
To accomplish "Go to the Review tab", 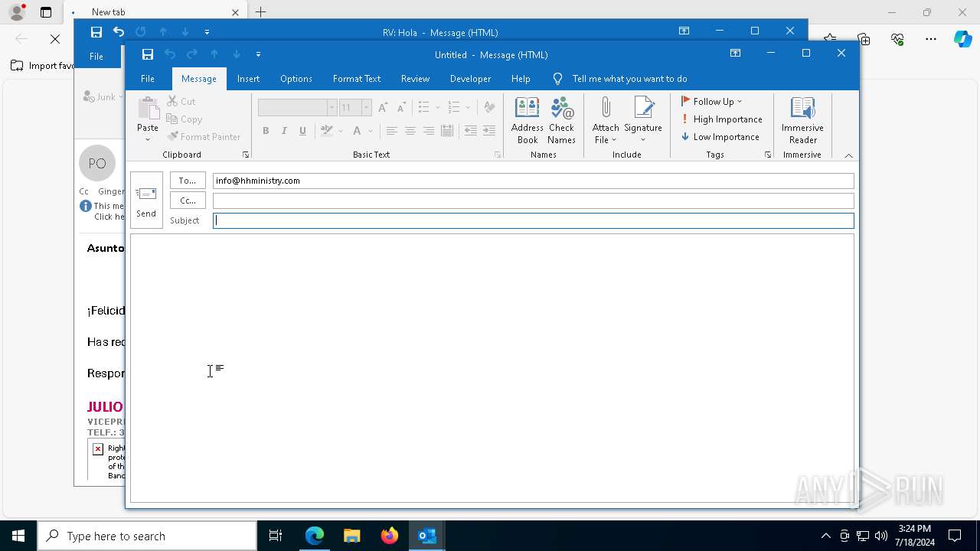I will pos(415,79).
